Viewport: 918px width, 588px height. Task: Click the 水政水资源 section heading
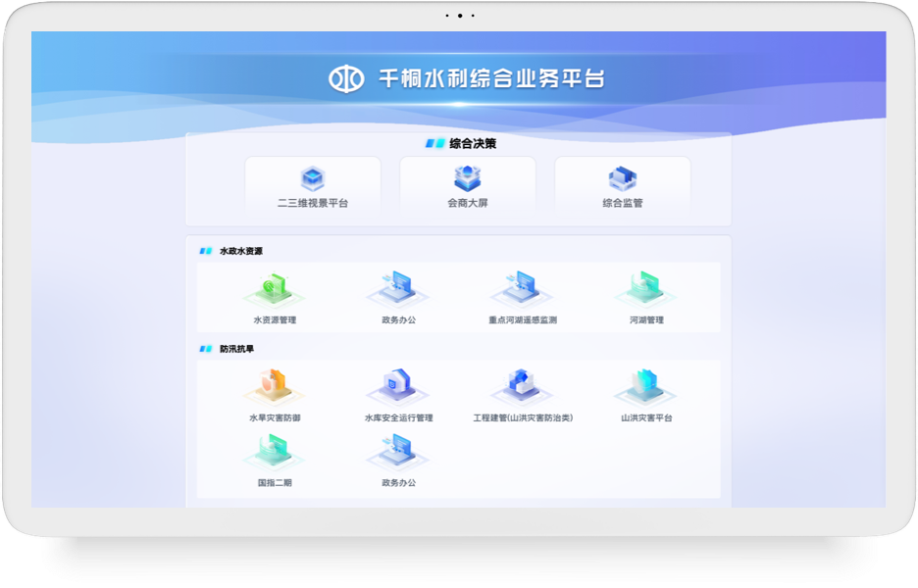coord(240,251)
